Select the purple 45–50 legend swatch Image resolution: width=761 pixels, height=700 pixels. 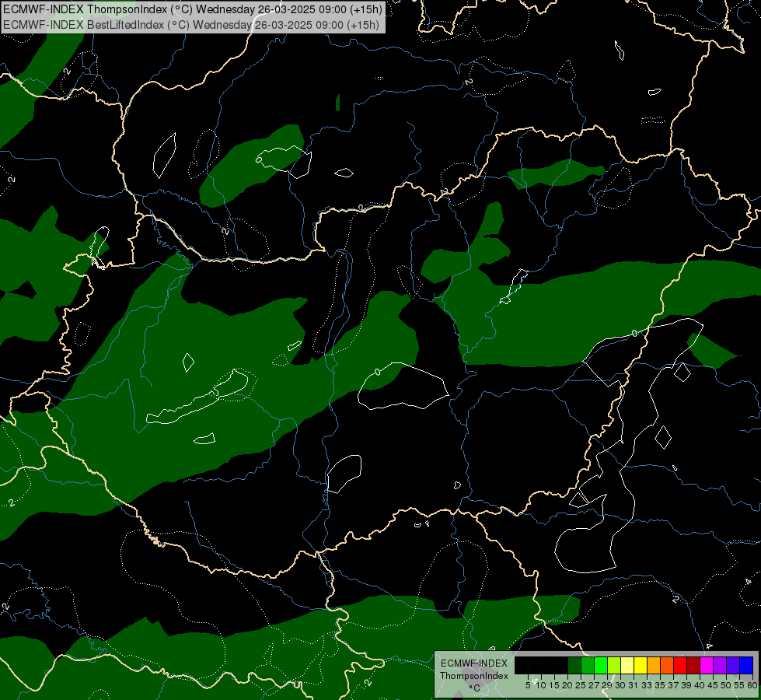click(720, 665)
